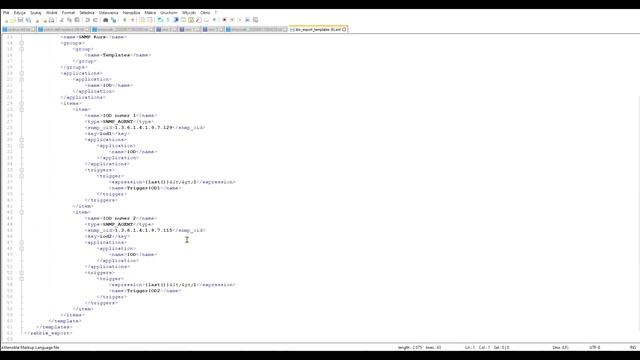Open the Makra menu
This screenshot has height=360, width=640.
150,13
